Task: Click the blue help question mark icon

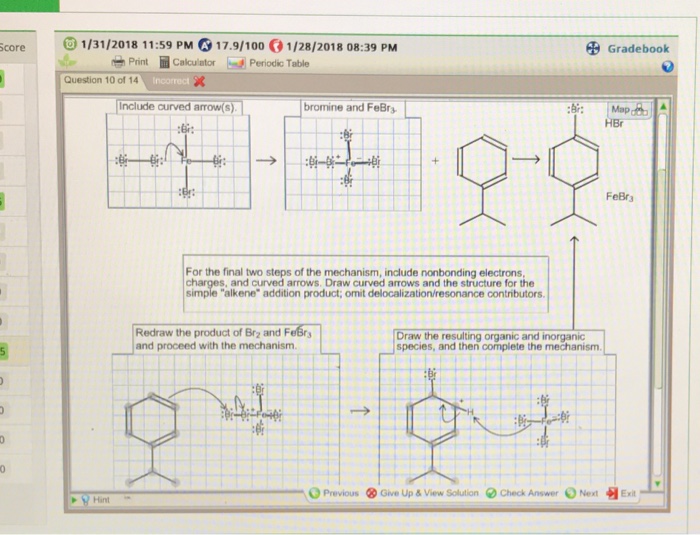Action: coord(667,67)
